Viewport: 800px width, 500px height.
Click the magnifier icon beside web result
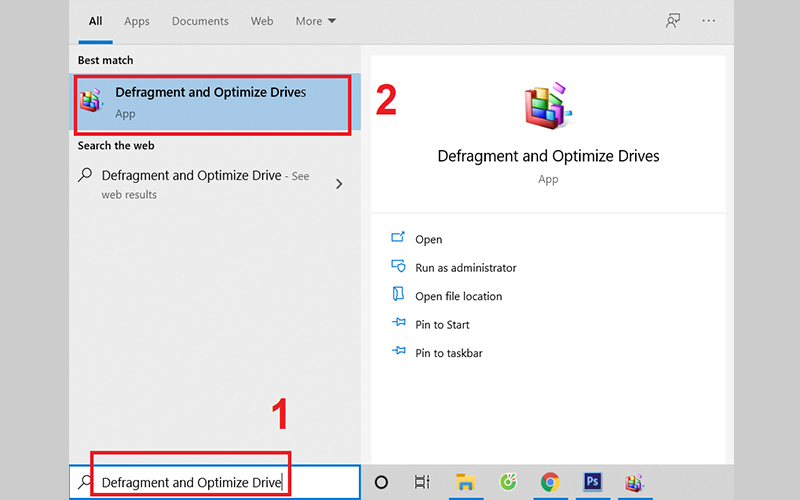tap(85, 175)
